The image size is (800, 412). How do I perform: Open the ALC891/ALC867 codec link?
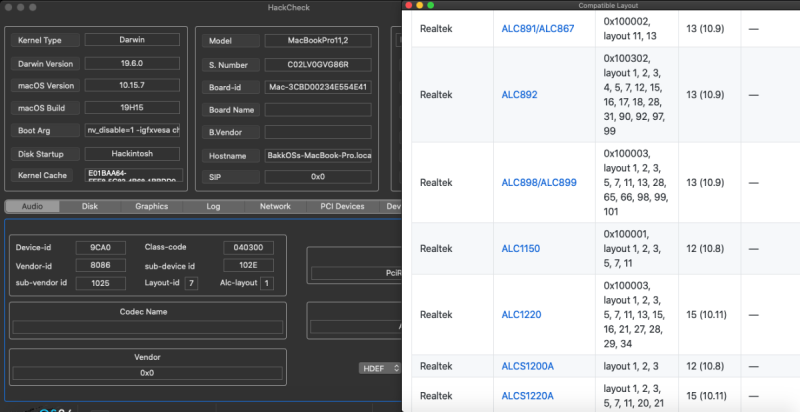pyautogui.click(x=538, y=29)
